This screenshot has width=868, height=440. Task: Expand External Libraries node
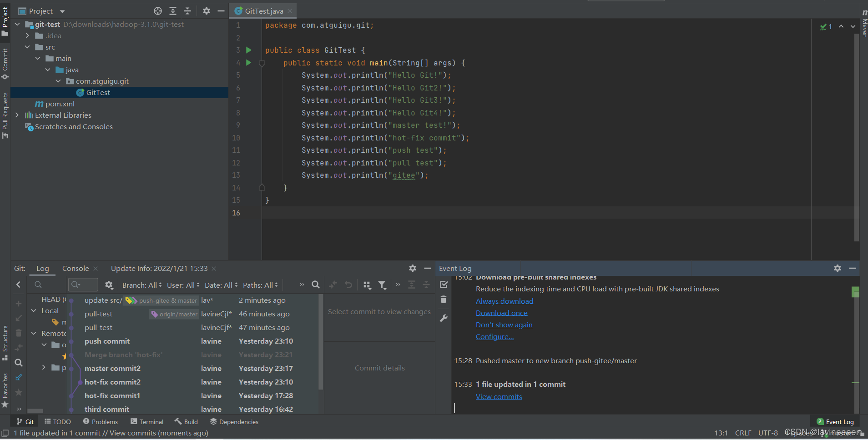tap(17, 115)
